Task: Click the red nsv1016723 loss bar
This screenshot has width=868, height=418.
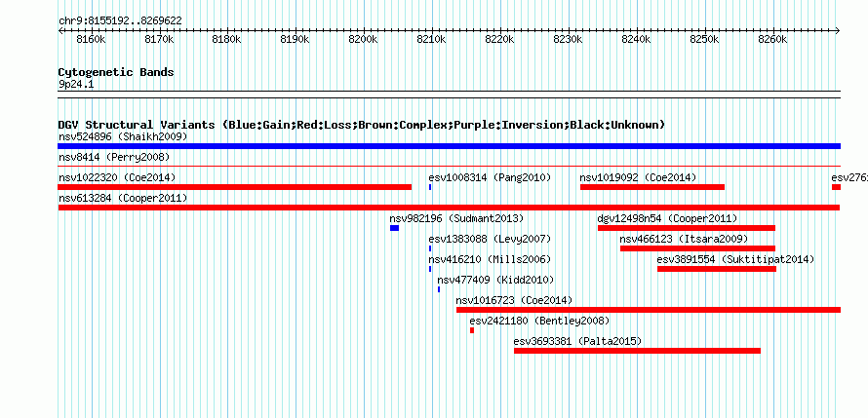Action: 649,310
